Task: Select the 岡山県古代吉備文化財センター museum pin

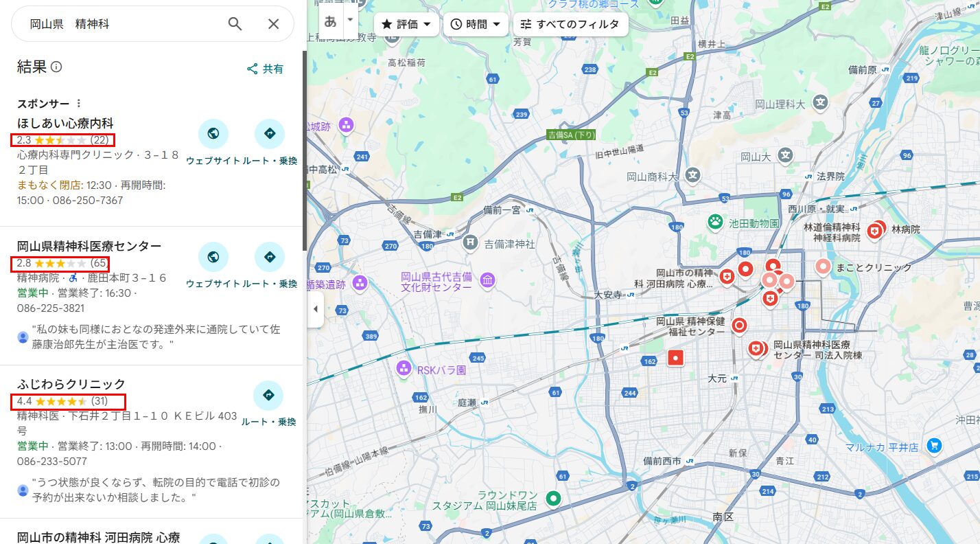Action: (487, 280)
